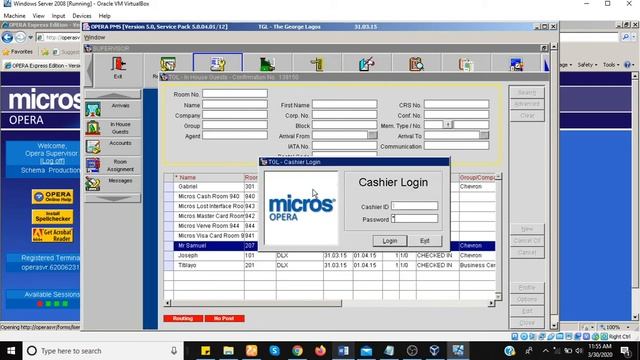
Task: Open Mail app from the taskbar
Action: coord(366,351)
